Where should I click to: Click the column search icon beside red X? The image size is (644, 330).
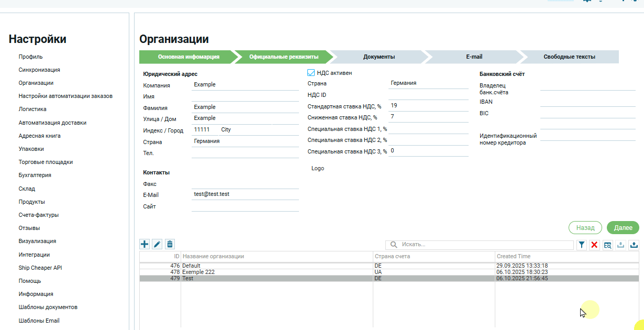[607, 245]
